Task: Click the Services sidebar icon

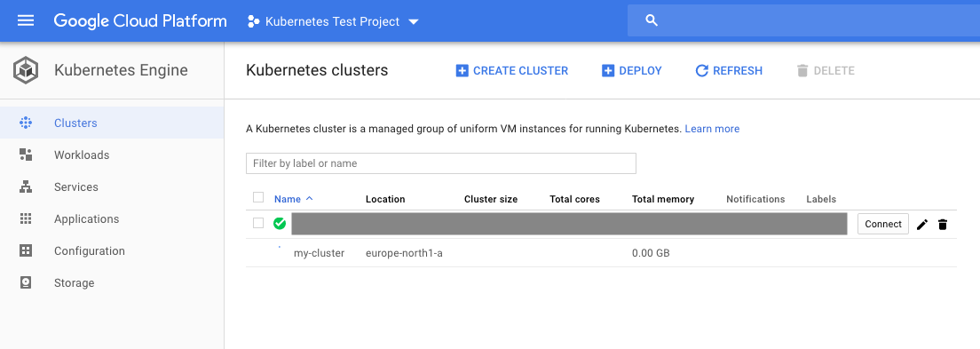Action: [x=26, y=186]
